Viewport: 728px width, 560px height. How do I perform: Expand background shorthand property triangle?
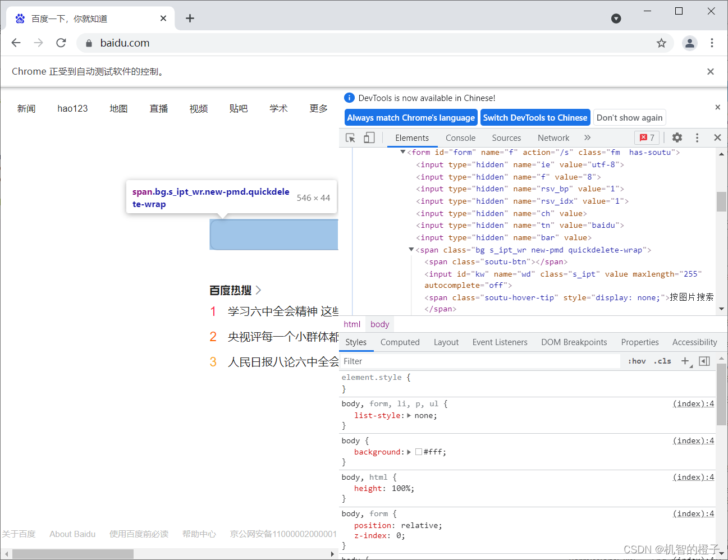tap(409, 452)
